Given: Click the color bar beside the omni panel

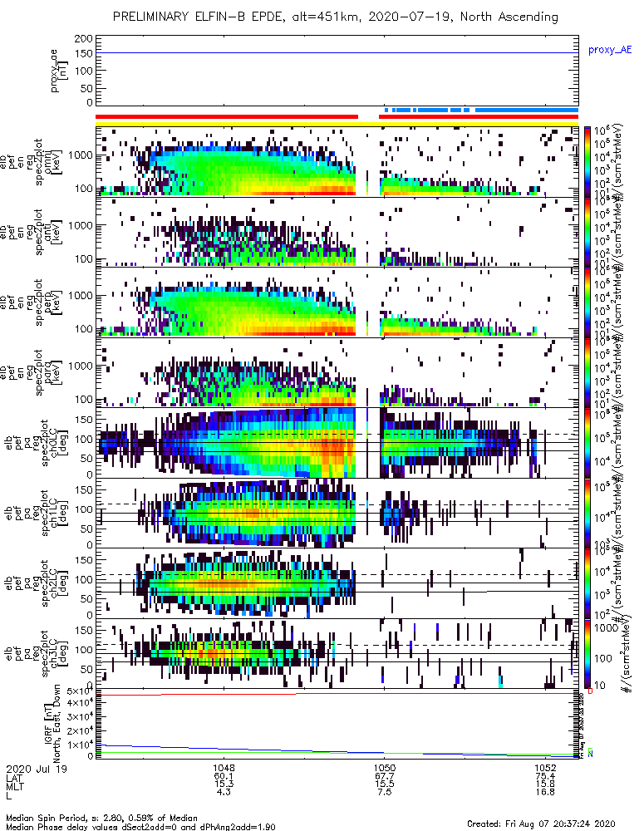Looking at the screenshot, I should pyautogui.click(x=587, y=162).
